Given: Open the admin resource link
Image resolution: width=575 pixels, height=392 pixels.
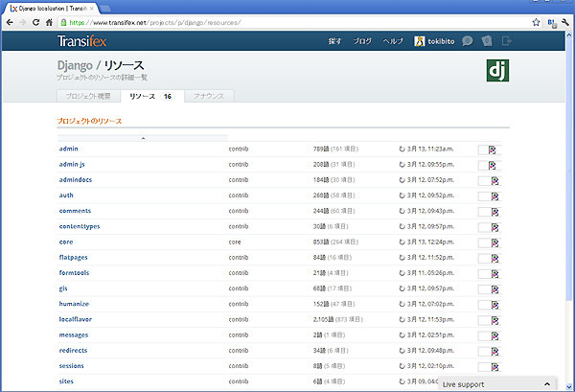Looking at the screenshot, I should click(69, 149).
